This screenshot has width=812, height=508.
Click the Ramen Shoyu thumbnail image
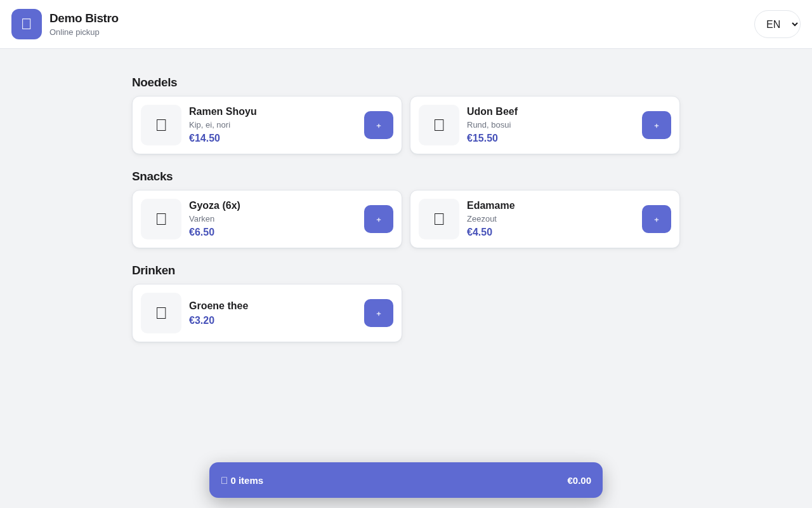click(161, 125)
